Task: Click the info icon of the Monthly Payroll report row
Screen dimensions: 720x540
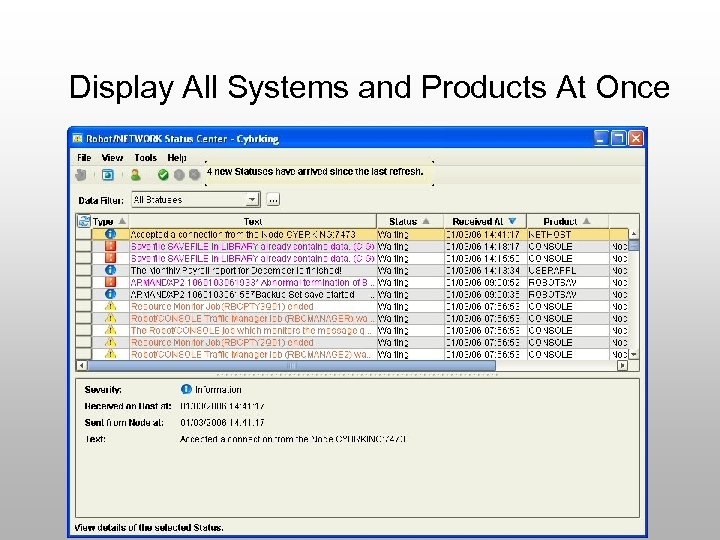Action: click(110, 270)
